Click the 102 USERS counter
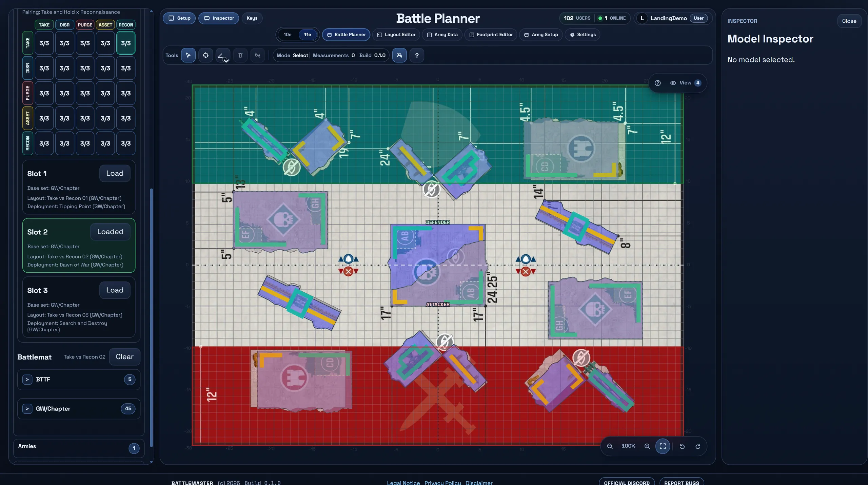The width and height of the screenshot is (868, 485). [577, 18]
